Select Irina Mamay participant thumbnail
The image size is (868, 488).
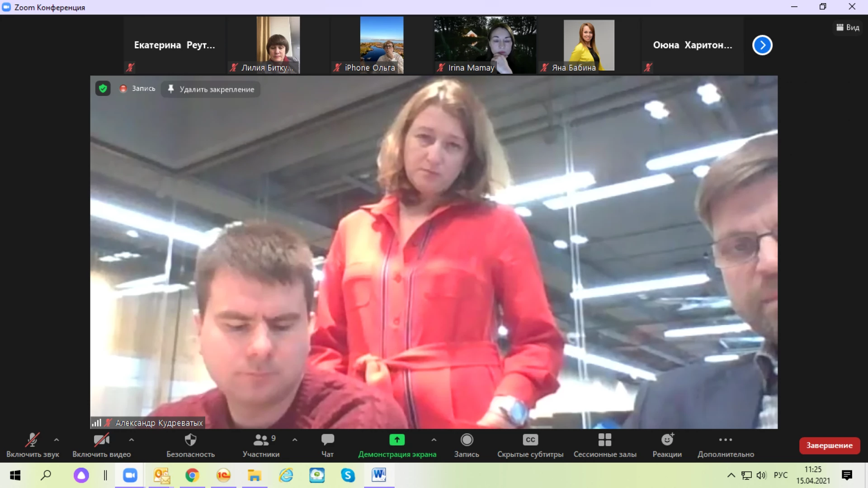click(485, 45)
